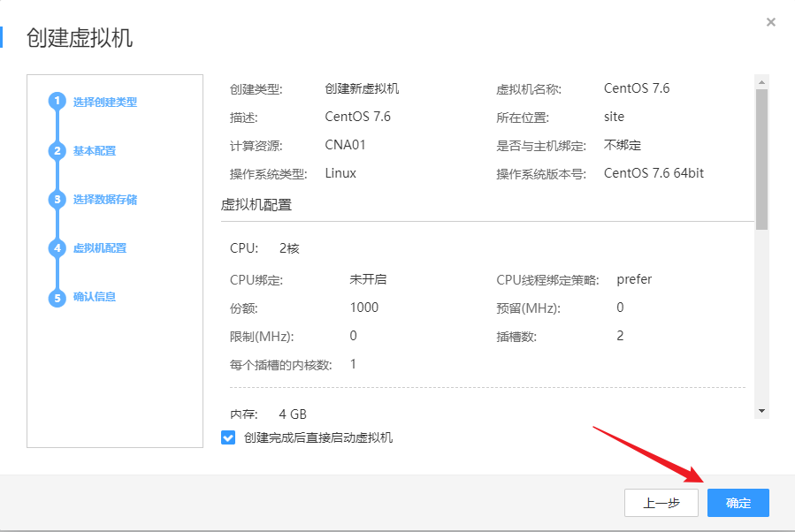This screenshot has width=795, height=532.
Task: Go to the 确认信息 step label
Action: [93, 297]
